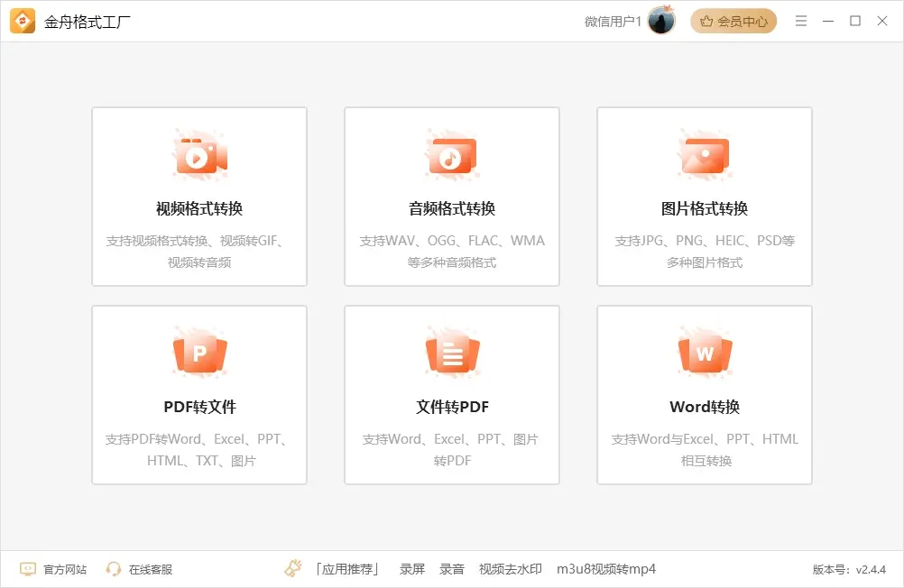Select the 文件转PDF title
904x588 pixels.
pos(452,407)
